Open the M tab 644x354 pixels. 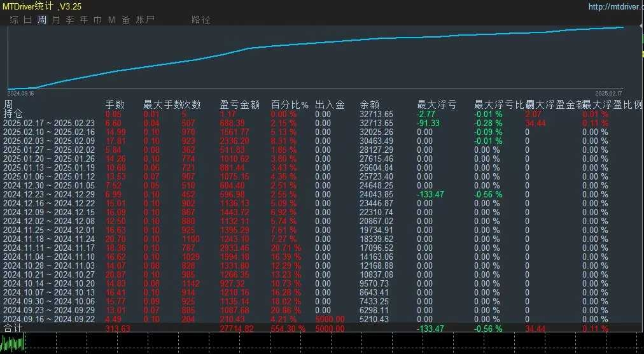pos(111,20)
